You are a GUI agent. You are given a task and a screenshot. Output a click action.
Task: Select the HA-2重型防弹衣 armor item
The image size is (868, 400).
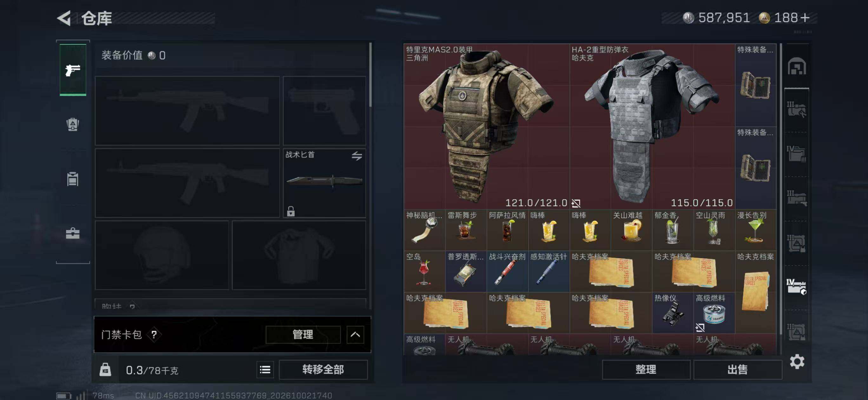pos(652,126)
